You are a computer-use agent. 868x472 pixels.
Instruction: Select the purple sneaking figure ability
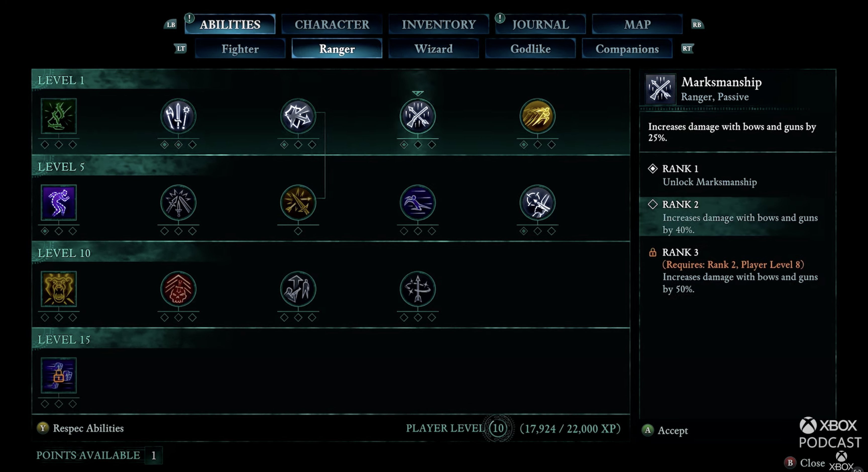point(59,202)
